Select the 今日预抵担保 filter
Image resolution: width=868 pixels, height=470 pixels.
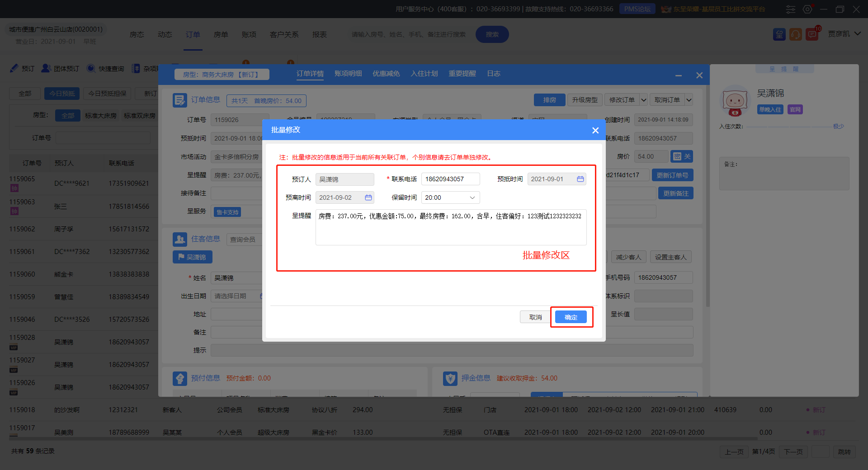pyautogui.click(x=107, y=94)
